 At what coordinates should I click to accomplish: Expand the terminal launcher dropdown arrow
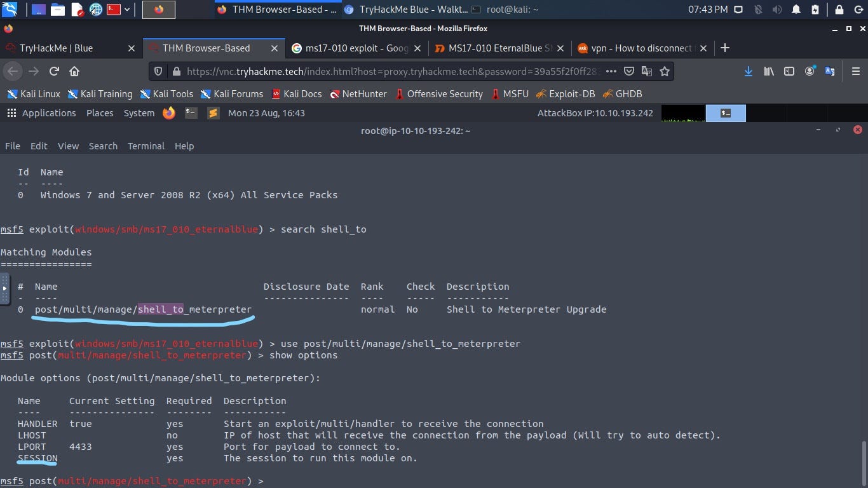point(127,10)
